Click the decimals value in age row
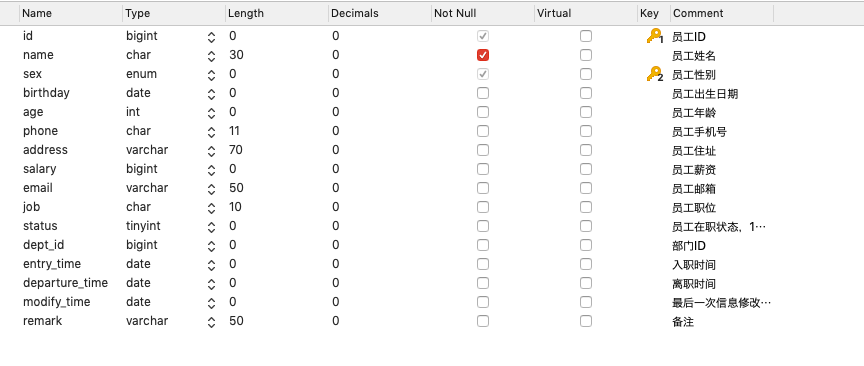 (x=336, y=112)
